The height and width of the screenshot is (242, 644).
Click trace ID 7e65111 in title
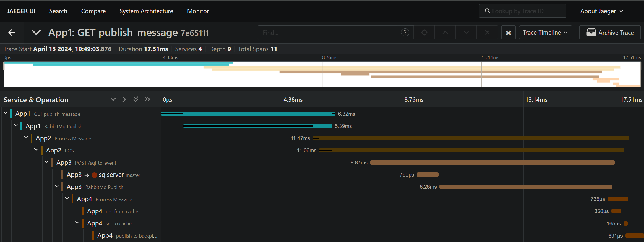tap(195, 33)
